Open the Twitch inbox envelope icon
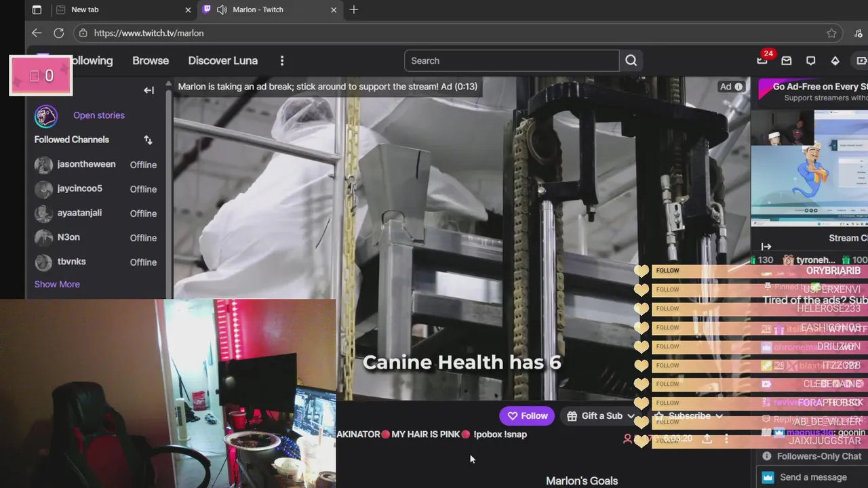The height and width of the screenshot is (488, 868). (x=787, y=60)
